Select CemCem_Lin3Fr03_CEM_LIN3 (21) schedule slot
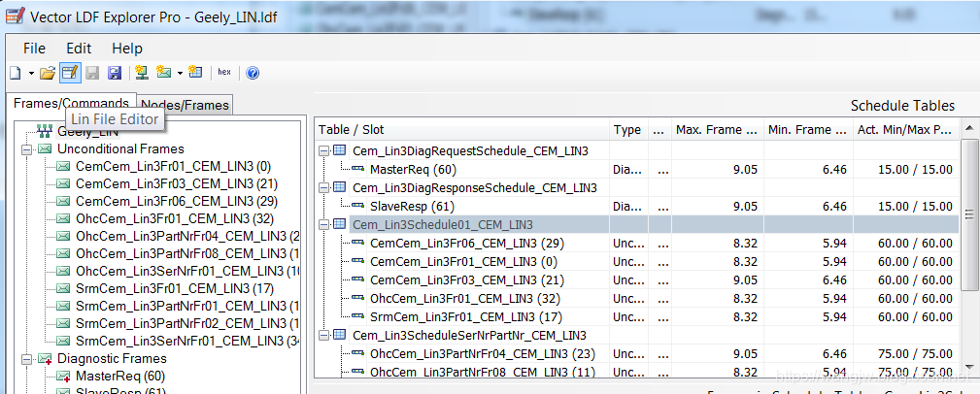The height and width of the screenshot is (394, 980). (x=636, y=279)
